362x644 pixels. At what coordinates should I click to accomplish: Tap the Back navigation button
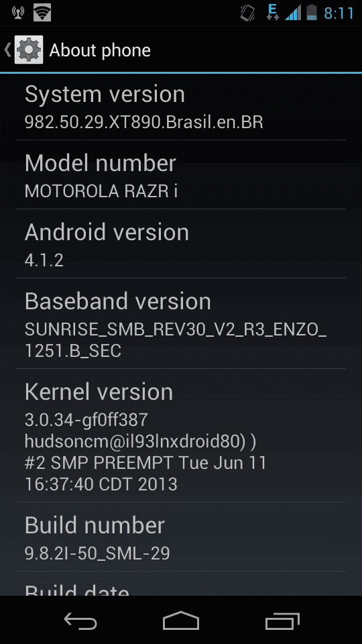coord(80,621)
